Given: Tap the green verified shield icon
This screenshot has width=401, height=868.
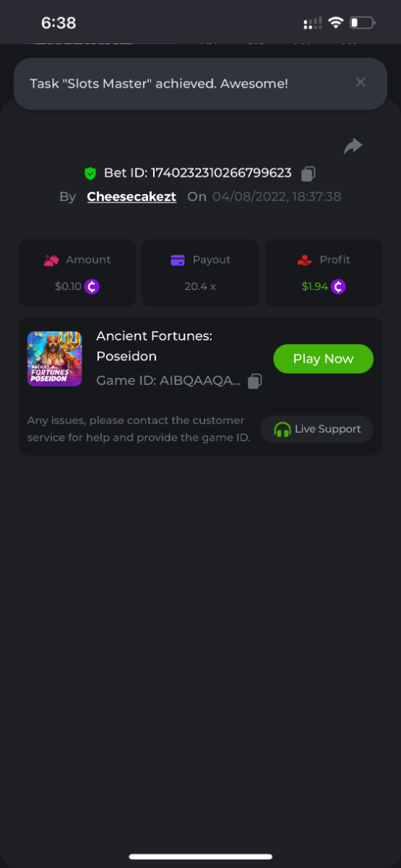Looking at the screenshot, I should pos(90,174).
